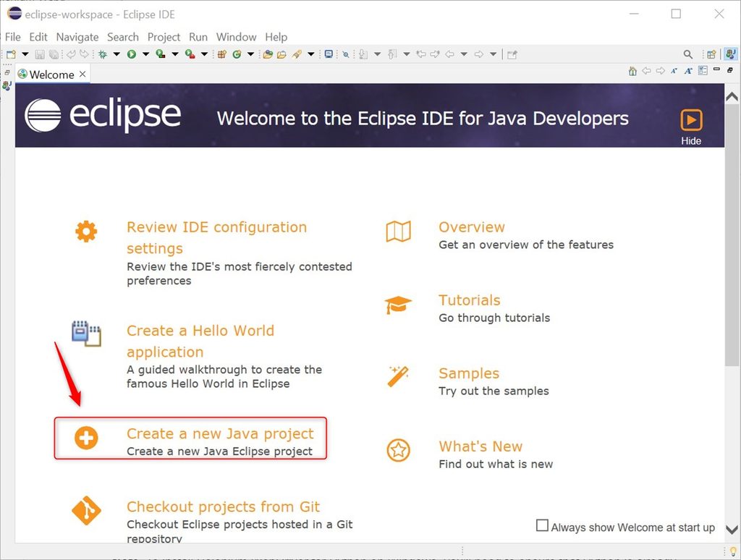Image resolution: width=741 pixels, height=560 pixels.
Task: Click the orange Hide play icon
Action: [x=691, y=120]
